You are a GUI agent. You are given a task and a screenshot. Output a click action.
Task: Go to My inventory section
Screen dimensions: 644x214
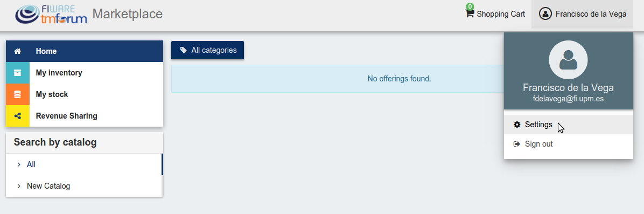point(85,73)
